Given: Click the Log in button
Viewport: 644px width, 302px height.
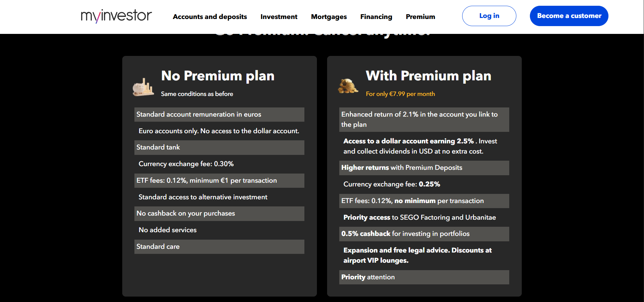Looking at the screenshot, I should tap(489, 16).
